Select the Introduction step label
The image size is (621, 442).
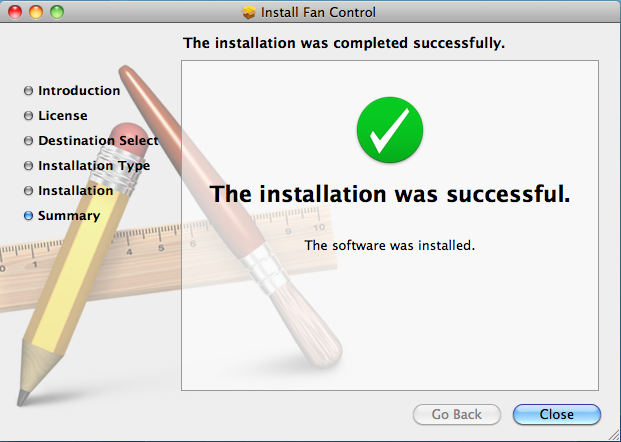click(x=79, y=91)
